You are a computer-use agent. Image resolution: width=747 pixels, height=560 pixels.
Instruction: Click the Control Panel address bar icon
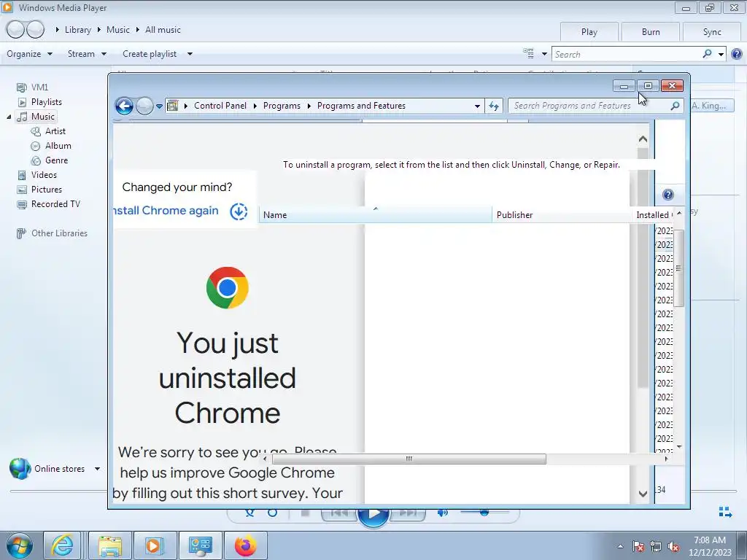tap(172, 106)
